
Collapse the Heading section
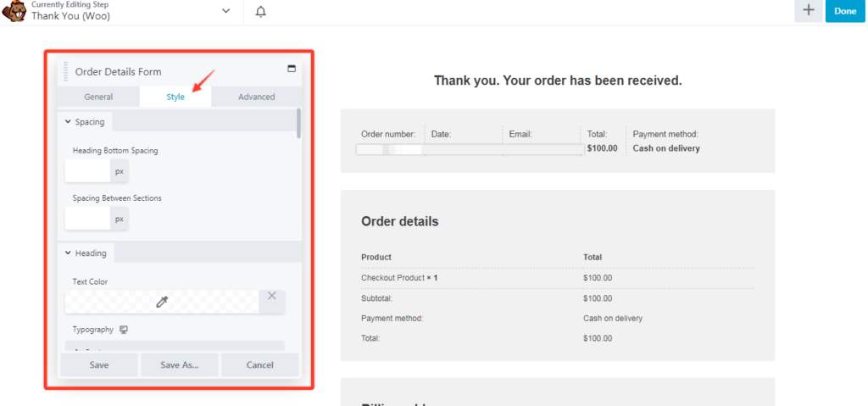coord(68,253)
